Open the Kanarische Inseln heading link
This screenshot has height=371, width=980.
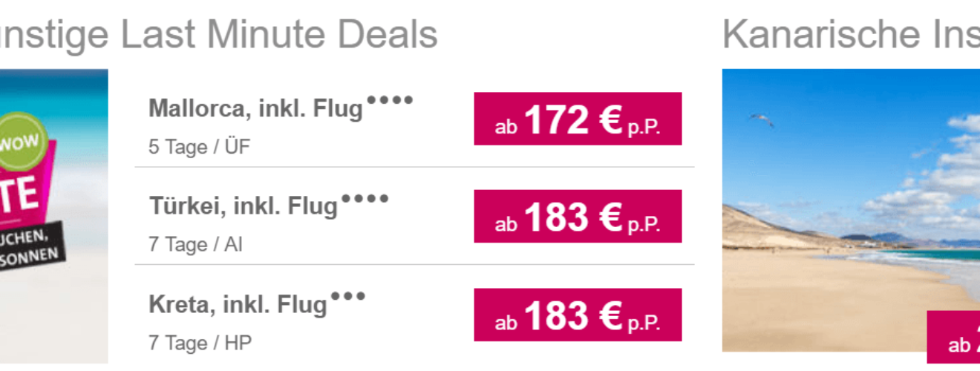pyautogui.click(x=851, y=34)
